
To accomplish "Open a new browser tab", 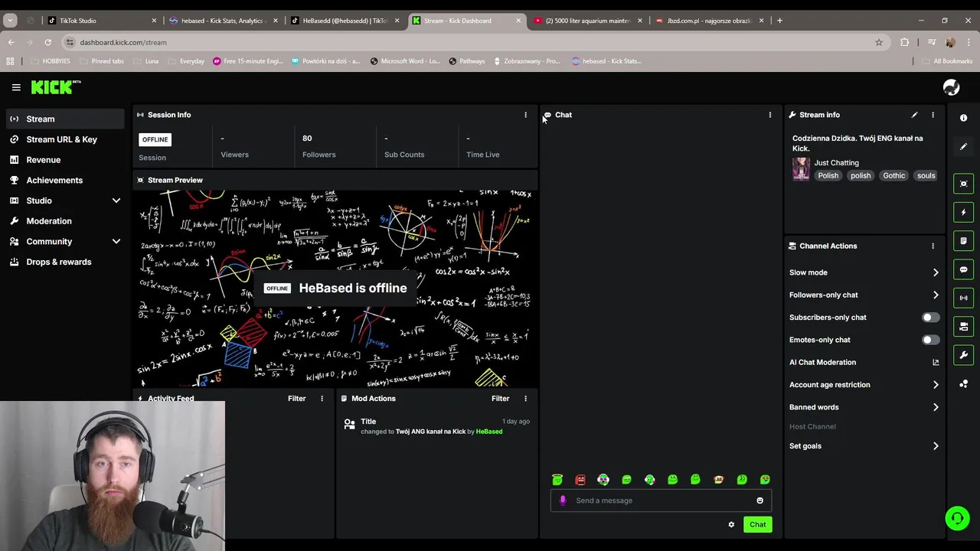I will 779,21.
